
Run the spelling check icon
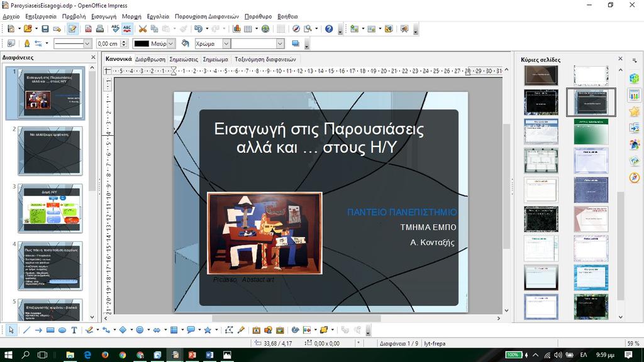(116, 29)
